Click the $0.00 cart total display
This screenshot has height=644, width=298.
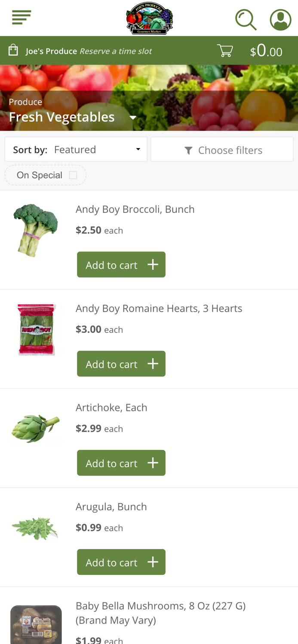pyautogui.click(x=266, y=50)
